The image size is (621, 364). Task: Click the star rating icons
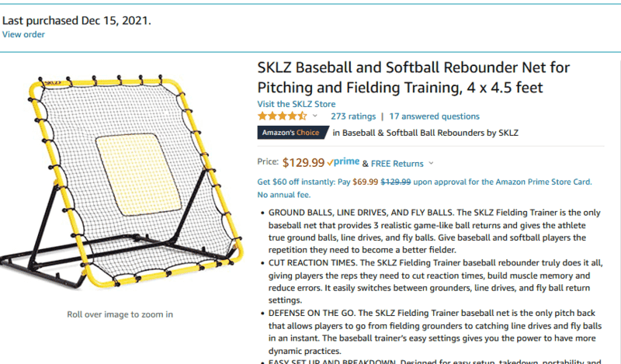click(x=282, y=116)
